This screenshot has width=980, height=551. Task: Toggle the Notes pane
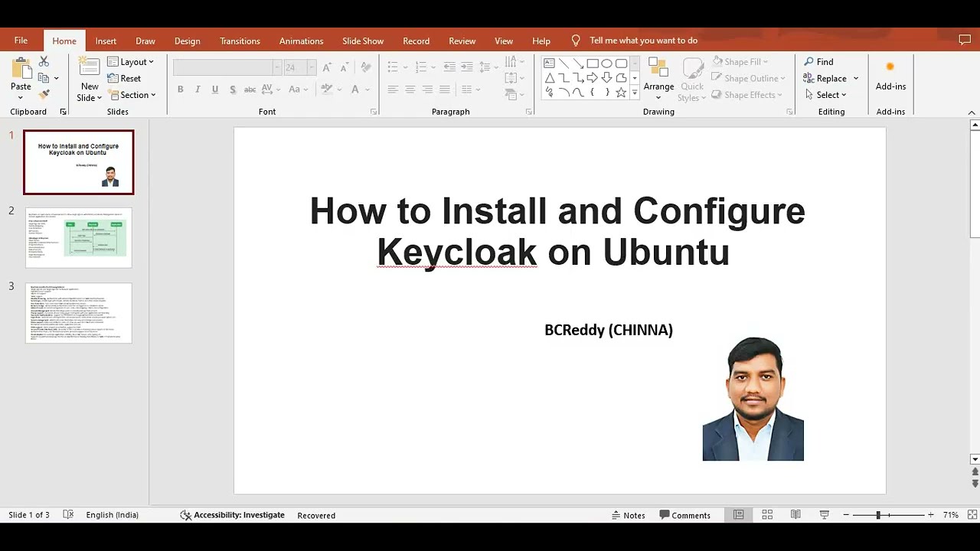point(628,515)
